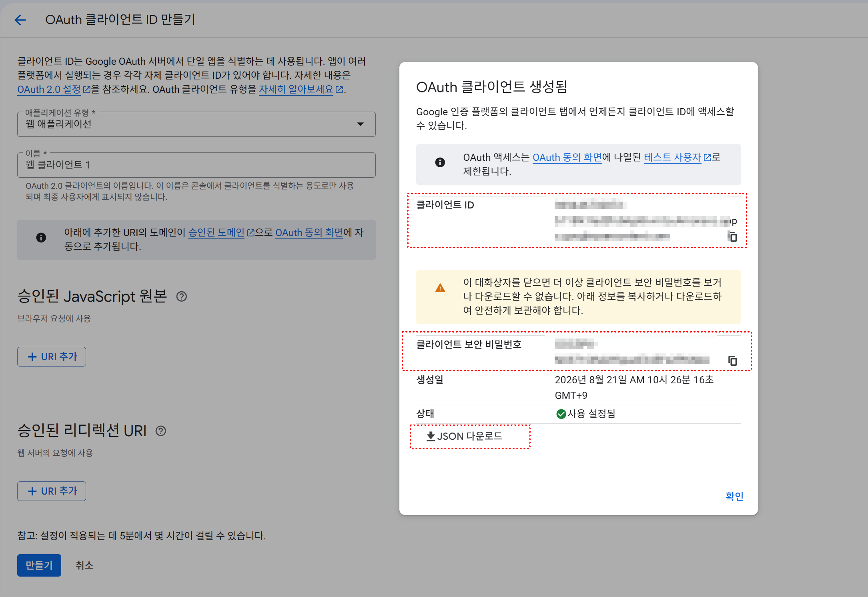The height and width of the screenshot is (597, 868).
Task: Click the 사용 설정됨 status text
Action: [x=591, y=414]
